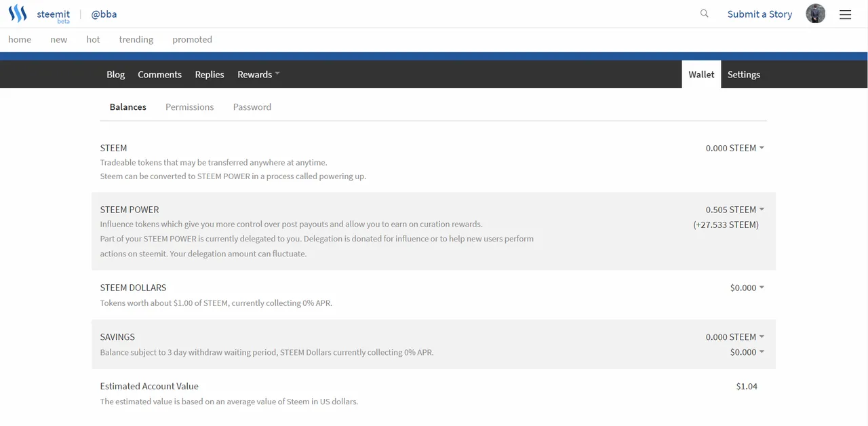Open the user avatar picture
This screenshot has height=426, width=868.
pos(816,14)
